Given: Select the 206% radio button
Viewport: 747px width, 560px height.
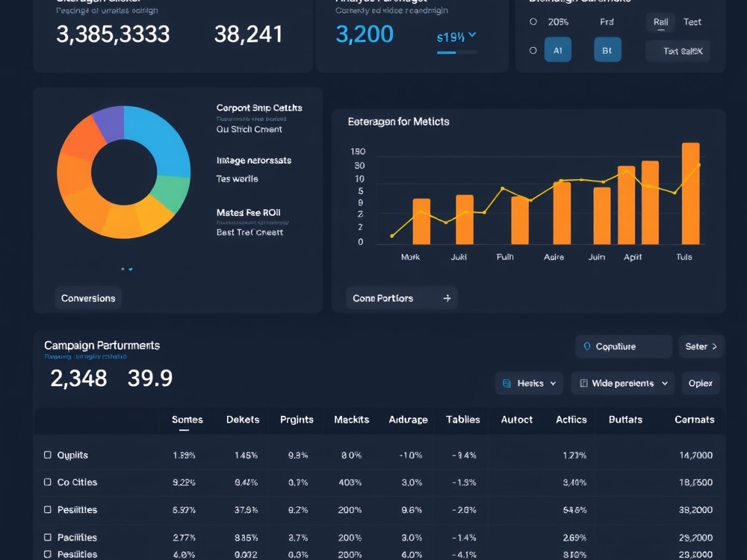Looking at the screenshot, I should click(x=533, y=22).
